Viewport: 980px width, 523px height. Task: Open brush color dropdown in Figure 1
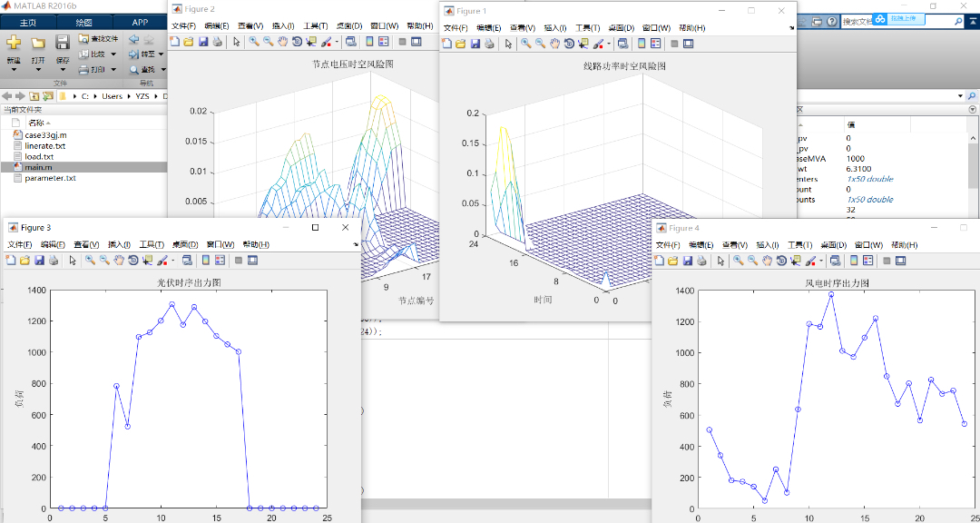click(x=609, y=44)
